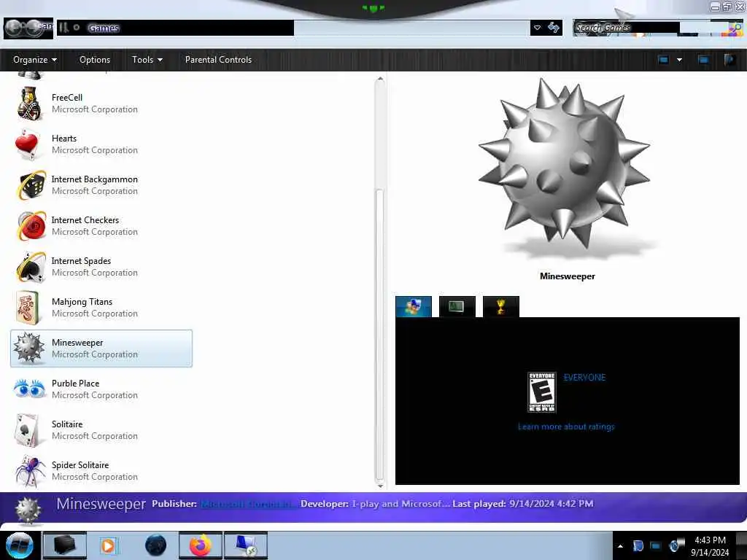Viewport: 747px width, 560px height.
Task: Click the network icon in system tray
Action: [x=656, y=545]
